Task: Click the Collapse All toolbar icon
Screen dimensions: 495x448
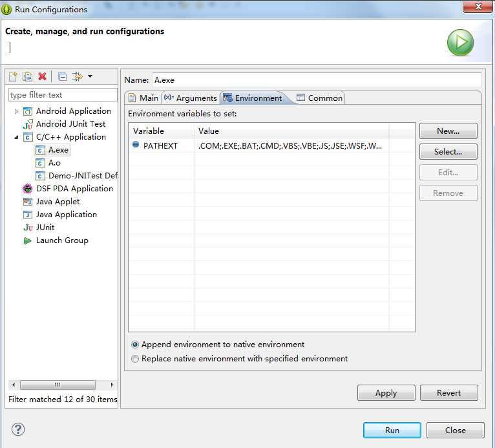Action: click(63, 76)
